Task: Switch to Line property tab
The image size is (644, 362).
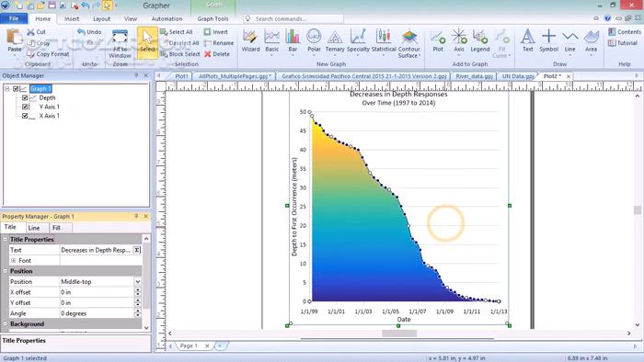Action: 34,228
